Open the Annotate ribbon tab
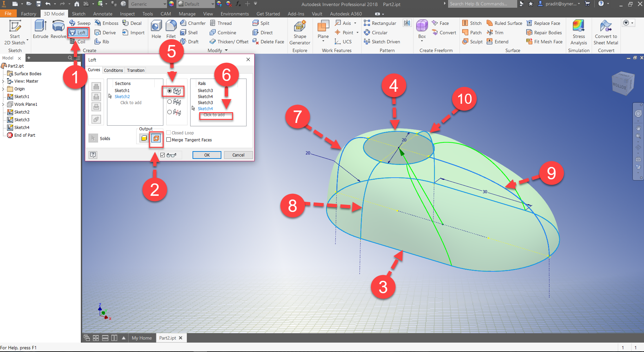644x352 pixels. tap(103, 14)
